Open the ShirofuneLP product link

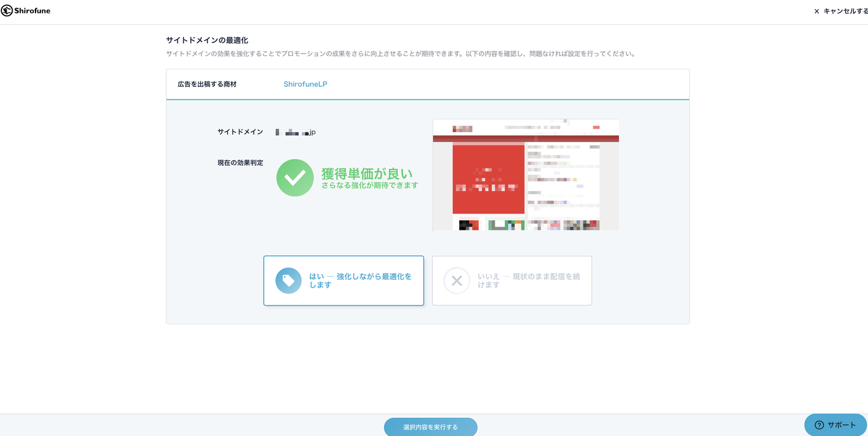pyautogui.click(x=305, y=84)
